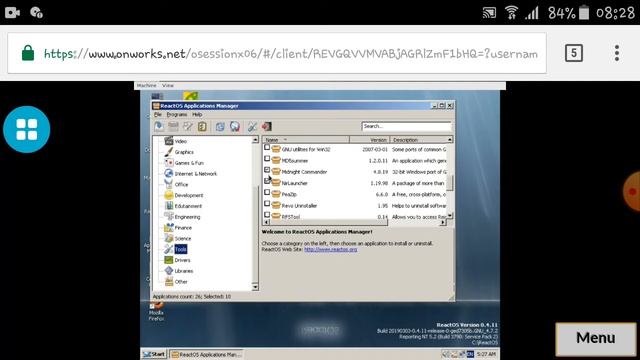Tick the MD5summer checkbox
This screenshot has height=360, width=640.
coord(267,159)
